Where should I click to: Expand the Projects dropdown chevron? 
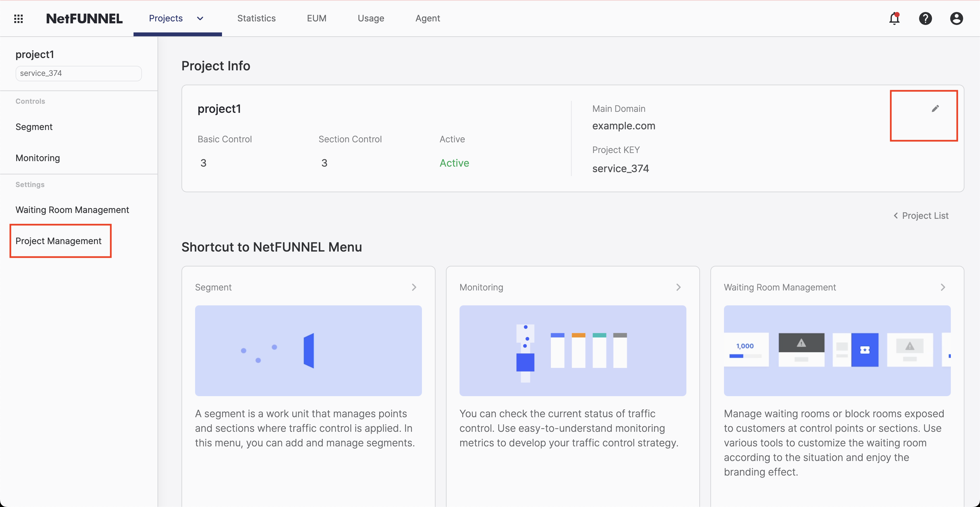200,18
